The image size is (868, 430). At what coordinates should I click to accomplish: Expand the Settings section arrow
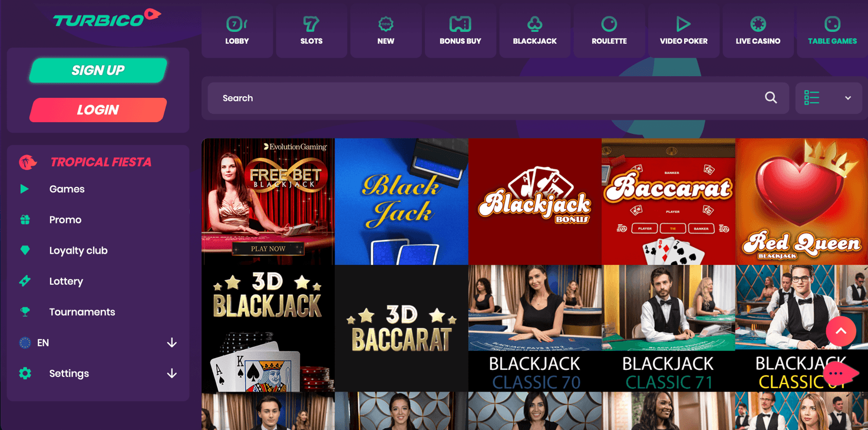tap(171, 373)
